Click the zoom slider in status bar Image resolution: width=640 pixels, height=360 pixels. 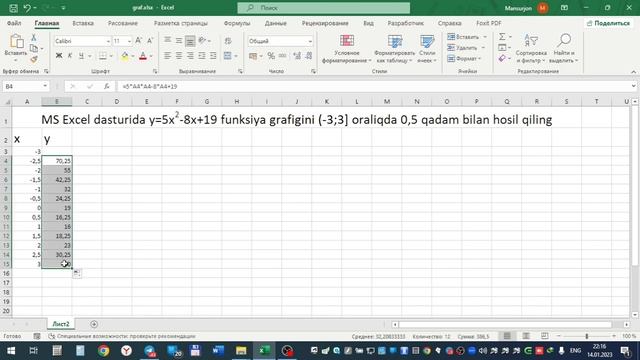tap(587, 336)
